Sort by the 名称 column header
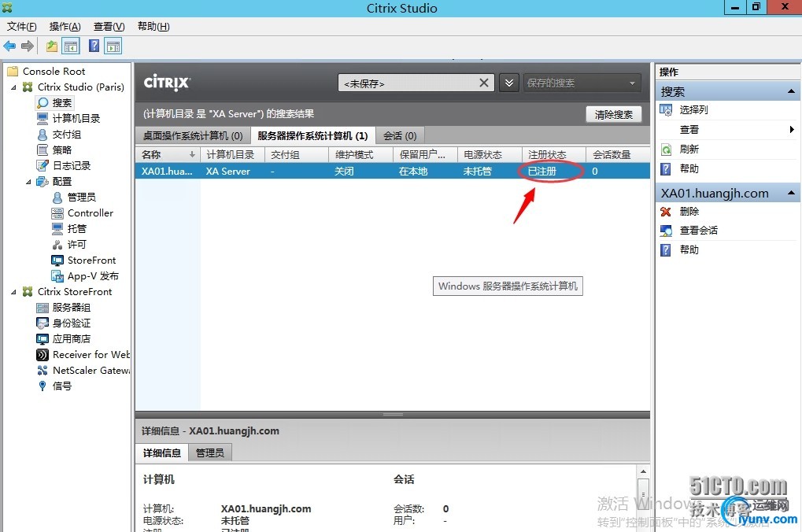Image resolution: width=802 pixels, height=532 pixels. (168, 154)
